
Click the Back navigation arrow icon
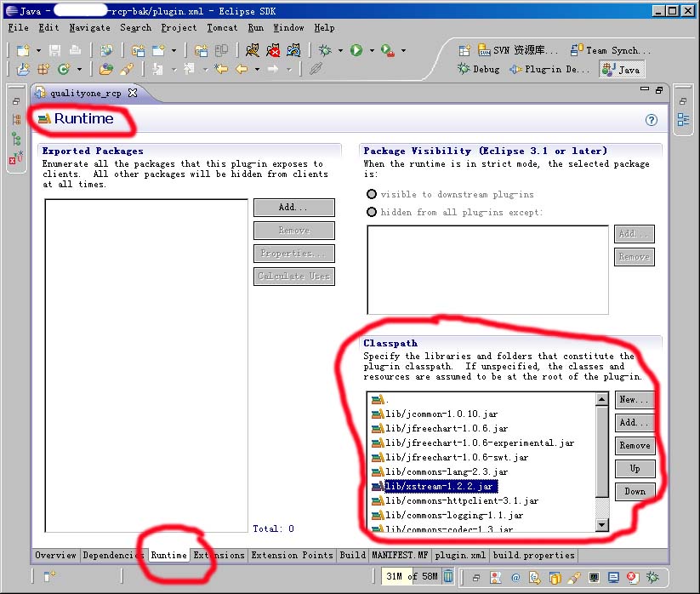pyautogui.click(x=242, y=69)
